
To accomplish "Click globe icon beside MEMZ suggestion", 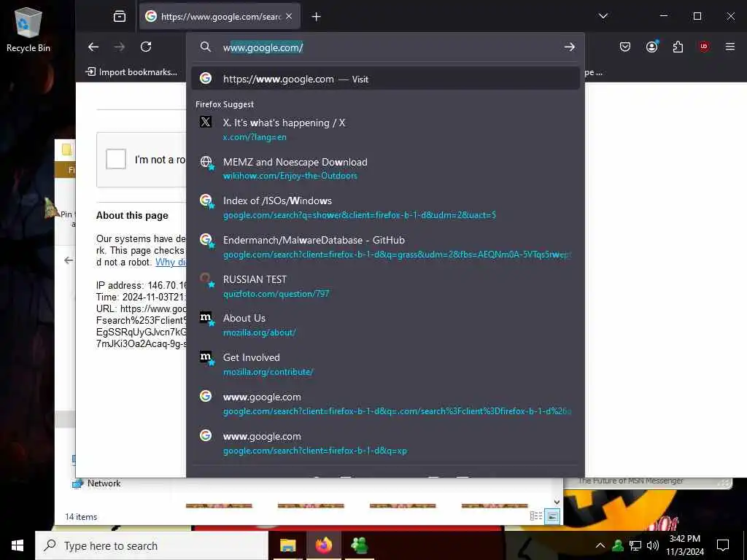I will 205,161.
